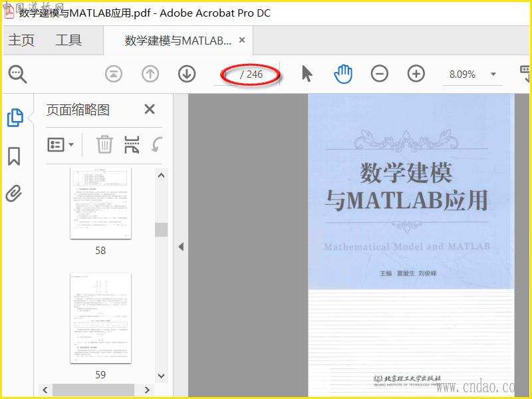Click the 页面缩略图 panel title
The height and width of the screenshot is (399, 532).
[x=78, y=110]
